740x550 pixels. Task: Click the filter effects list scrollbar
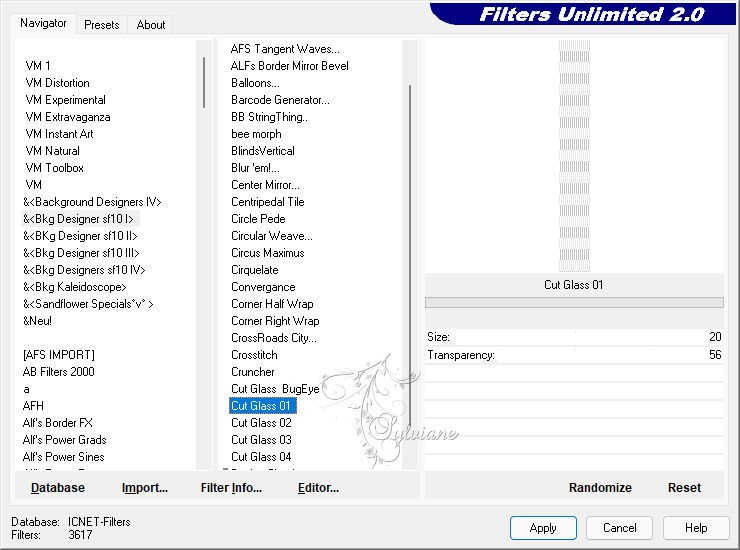[x=410, y=255]
